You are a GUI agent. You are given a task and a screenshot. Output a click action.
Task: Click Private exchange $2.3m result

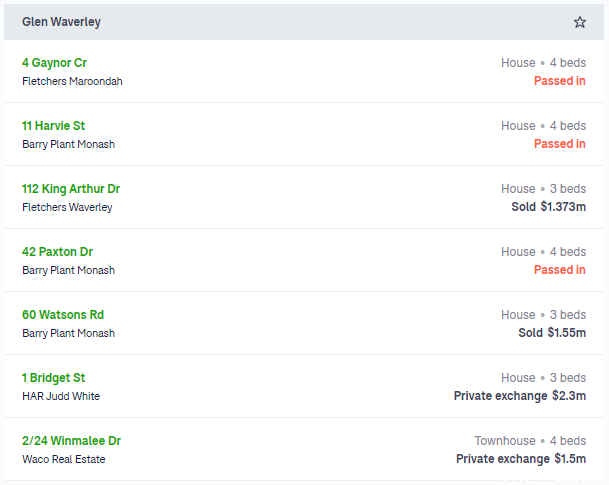pyautogui.click(x=520, y=396)
